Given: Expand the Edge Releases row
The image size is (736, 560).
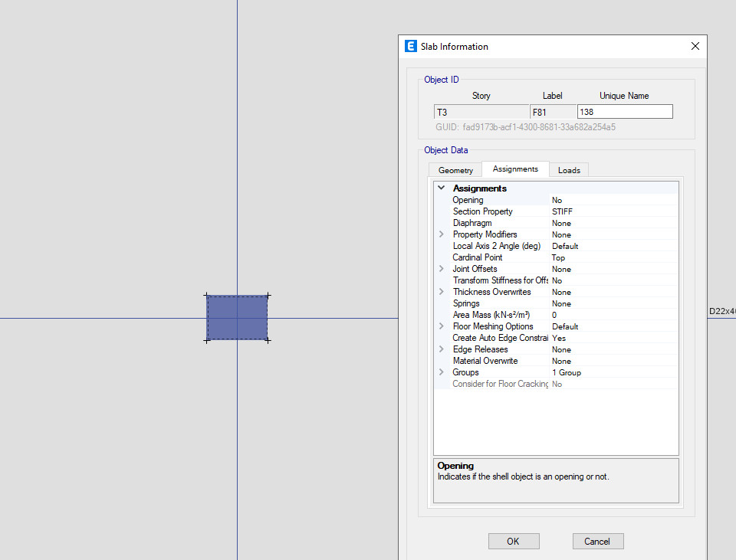Looking at the screenshot, I should [x=441, y=349].
